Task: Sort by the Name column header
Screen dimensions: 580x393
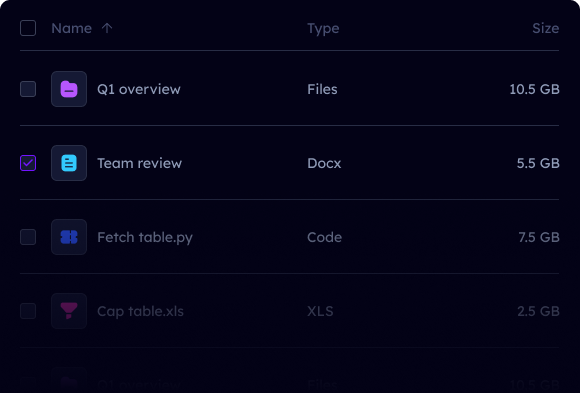Action: click(71, 28)
